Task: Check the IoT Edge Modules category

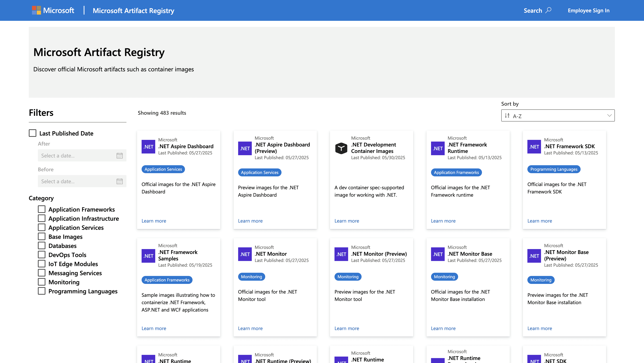Action: pyautogui.click(x=41, y=263)
